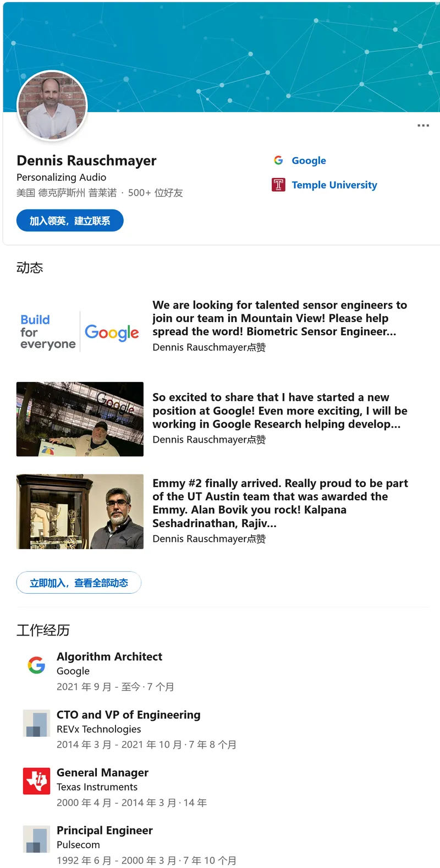Open the Build for everyone Google thumbnail
This screenshot has width=440, height=868.
point(80,331)
